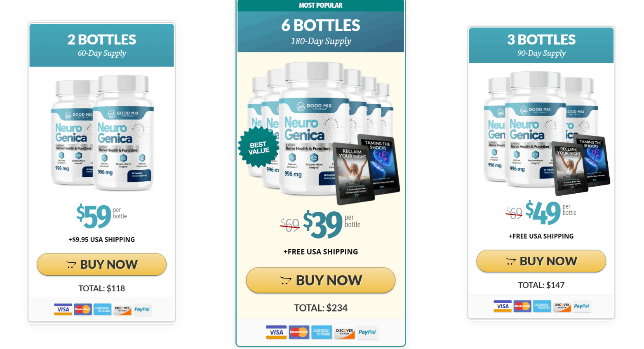
Task: Click the PayPal icon under 6 bottles
Action: point(367,332)
